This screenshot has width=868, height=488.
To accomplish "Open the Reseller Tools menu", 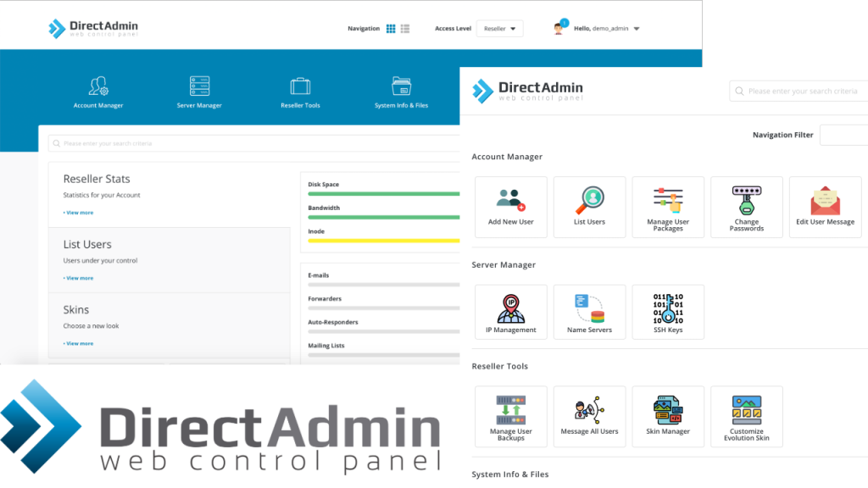I will (x=300, y=92).
